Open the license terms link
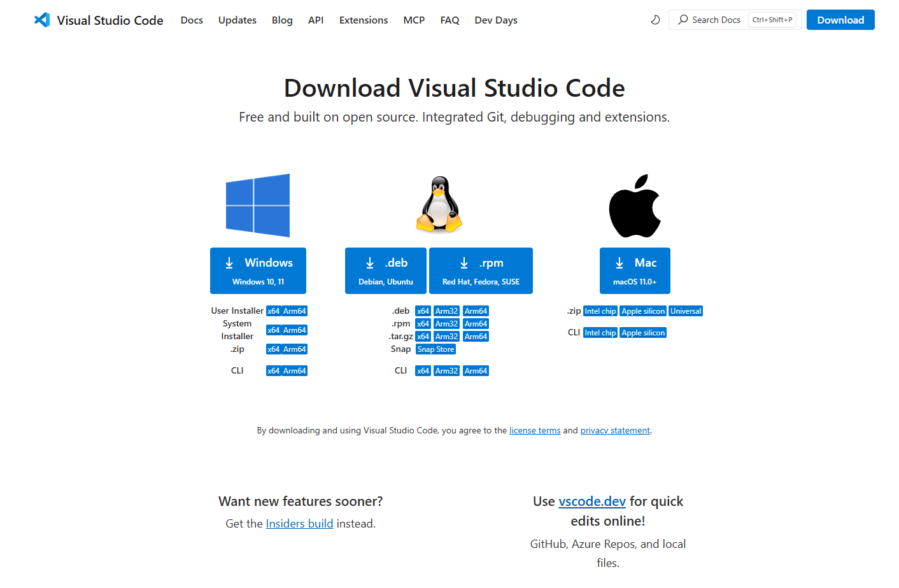The width and height of the screenshot is (899, 588). click(535, 431)
